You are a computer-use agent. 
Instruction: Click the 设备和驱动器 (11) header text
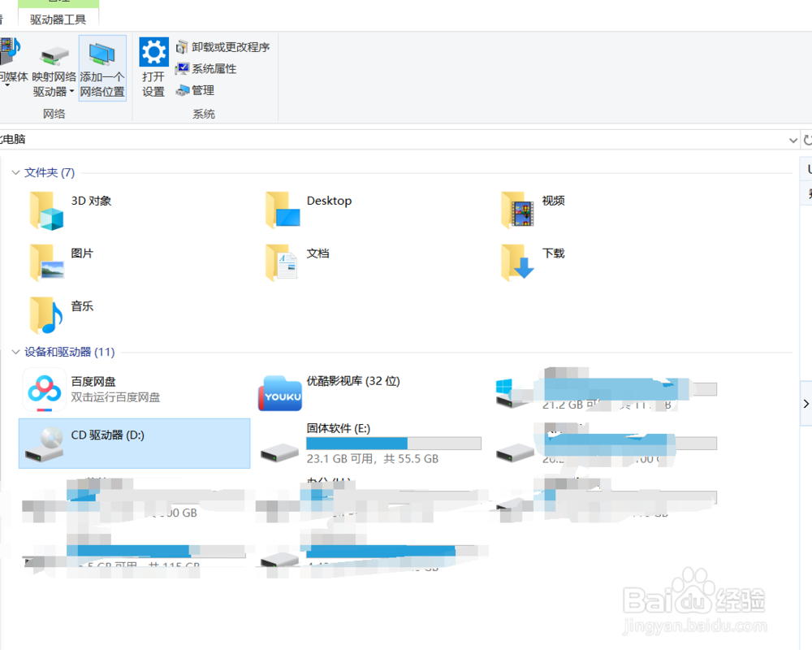[69, 352]
